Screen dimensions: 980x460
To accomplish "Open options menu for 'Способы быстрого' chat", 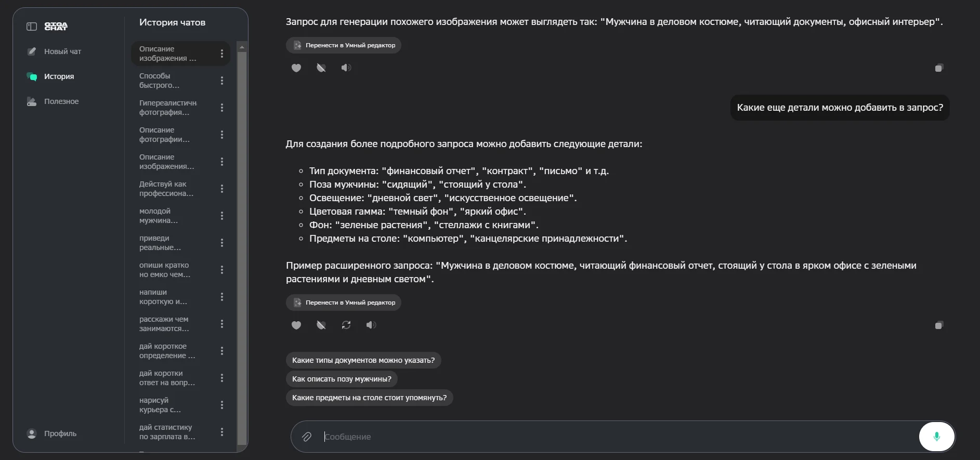I will pos(222,81).
